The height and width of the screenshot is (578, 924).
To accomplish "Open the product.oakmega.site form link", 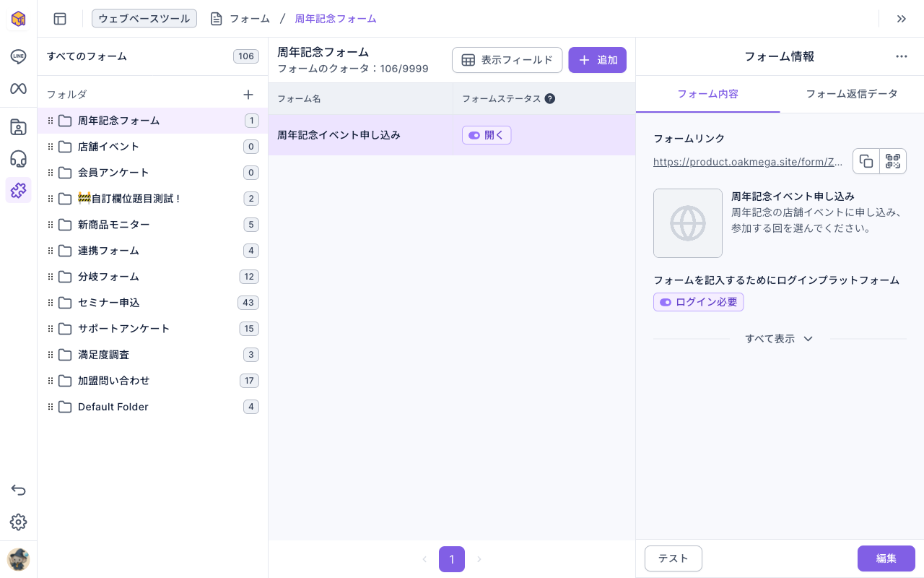I will click(x=748, y=162).
